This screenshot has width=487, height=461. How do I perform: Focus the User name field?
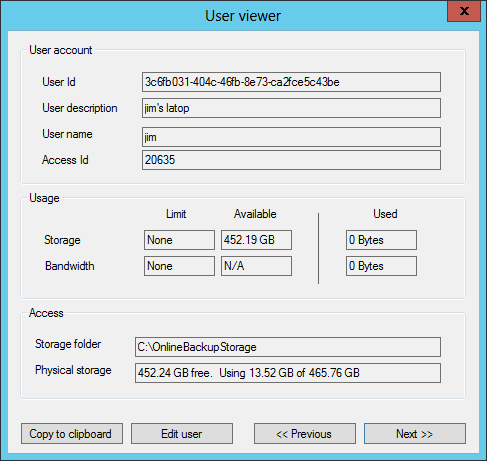291,137
